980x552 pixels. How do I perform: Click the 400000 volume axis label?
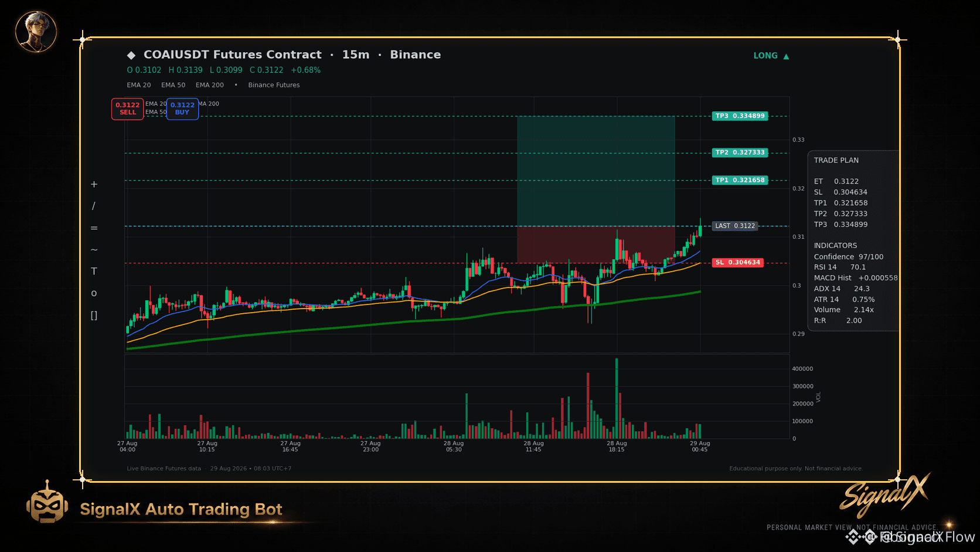(x=802, y=369)
